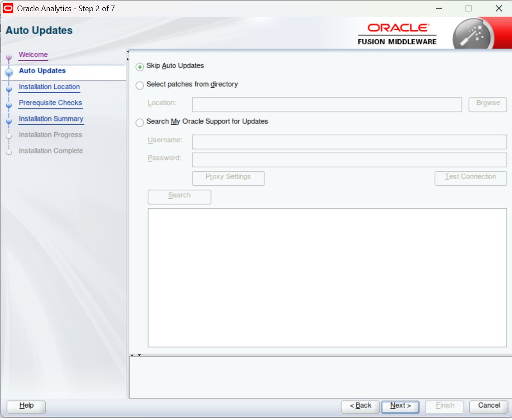Click the Prerequisite Checks step bullet

pos(9,105)
